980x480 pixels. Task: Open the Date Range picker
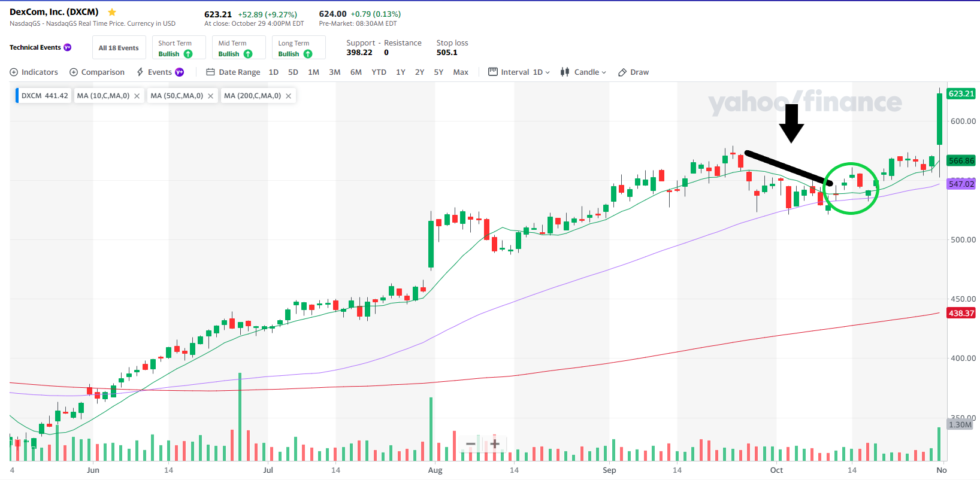(233, 72)
